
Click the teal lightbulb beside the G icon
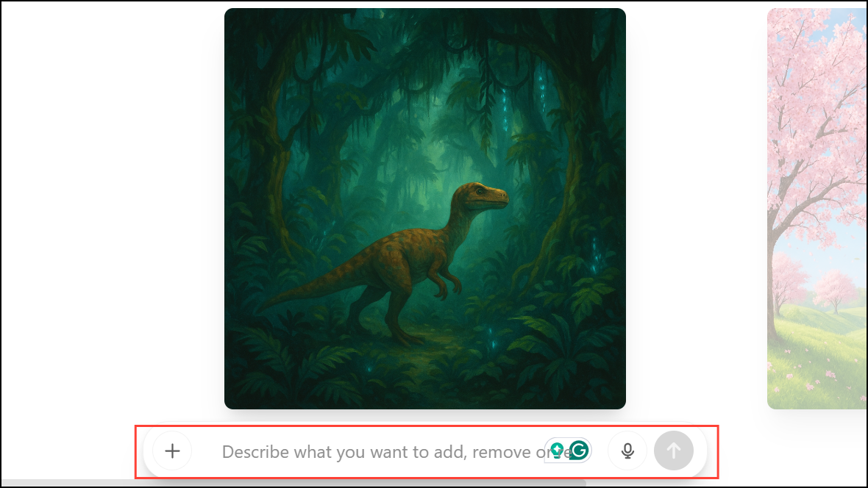(x=557, y=451)
